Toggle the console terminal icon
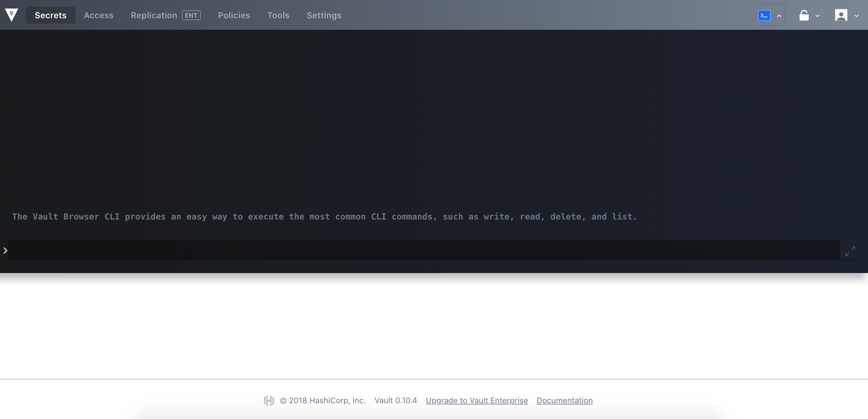This screenshot has height=419, width=868. click(764, 15)
